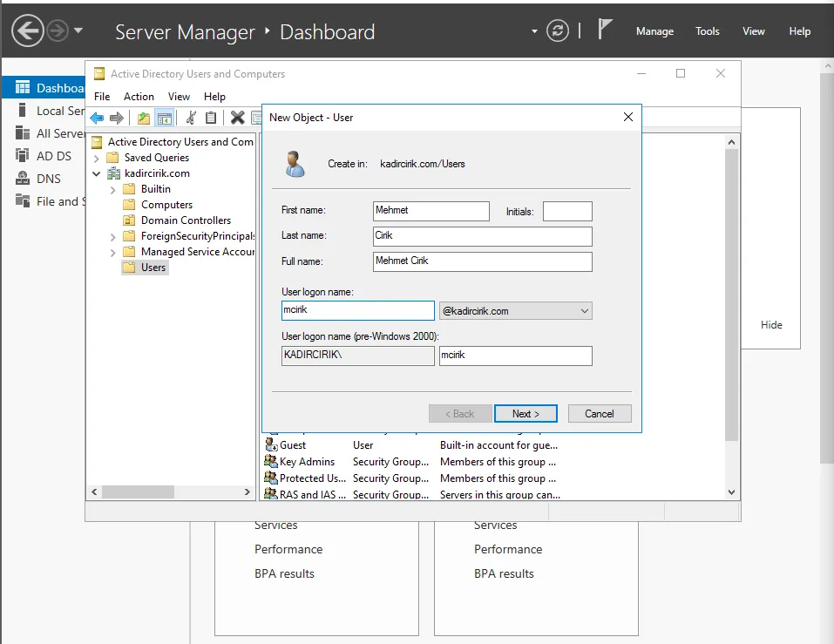This screenshot has width=834, height=644.
Task: Click the Guest user account icon
Action: click(271, 444)
